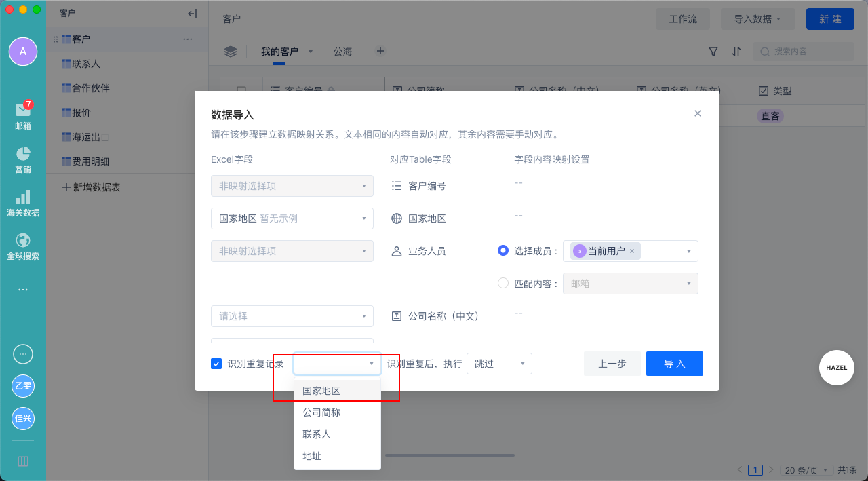Image resolution: width=868 pixels, height=481 pixels.
Task: Toggle 识别重复记录 checkbox
Action: [216, 364]
